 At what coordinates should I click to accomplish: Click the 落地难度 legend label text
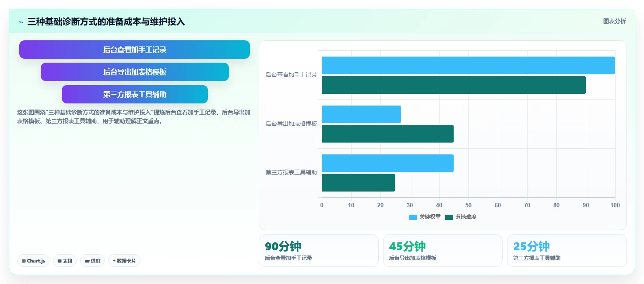pyautogui.click(x=466, y=217)
